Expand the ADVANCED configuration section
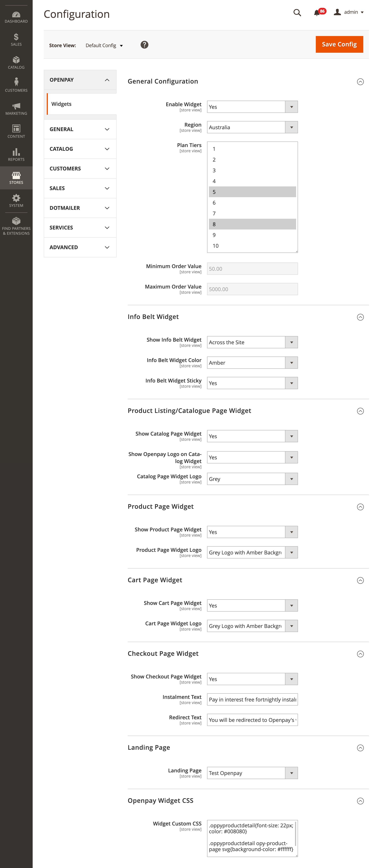This screenshot has width=380, height=868. coord(80,247)
